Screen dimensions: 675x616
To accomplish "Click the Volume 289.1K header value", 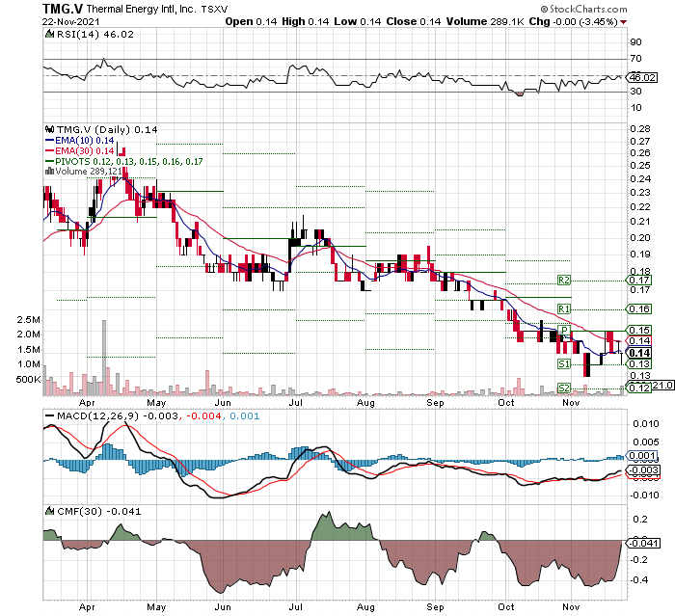I will pyautogui.click(x=485, y=21).
